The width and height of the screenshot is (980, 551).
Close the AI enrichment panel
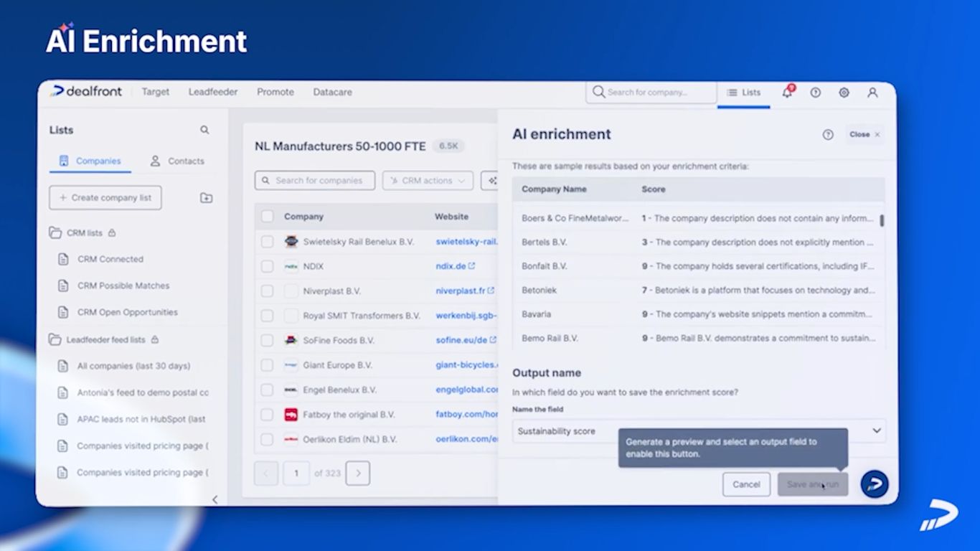coord(864,134)
